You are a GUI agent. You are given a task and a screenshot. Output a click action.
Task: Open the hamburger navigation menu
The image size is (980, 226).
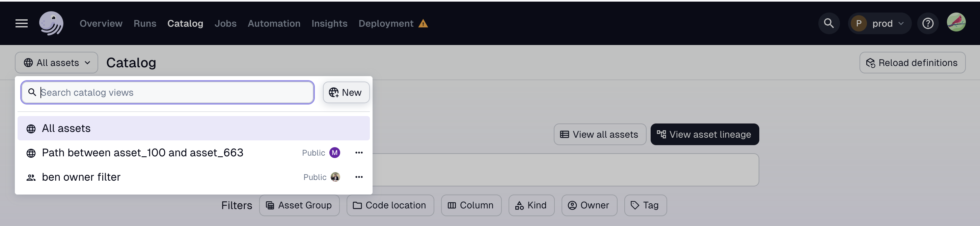point(21,23)
